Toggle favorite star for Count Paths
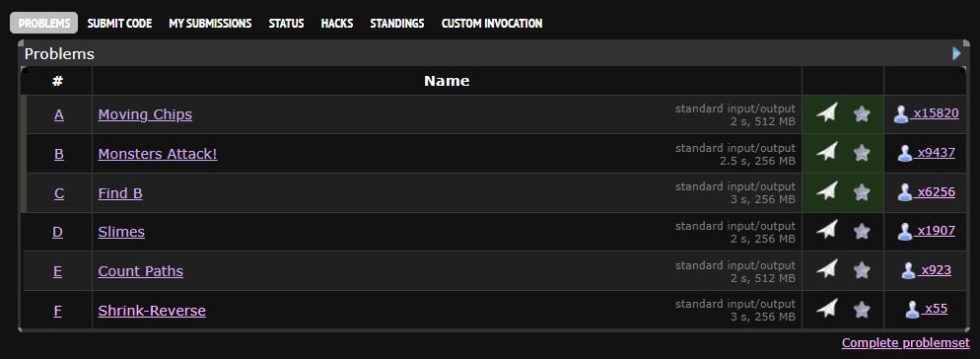Screen dimensions: 980x359 pos(862,270)
